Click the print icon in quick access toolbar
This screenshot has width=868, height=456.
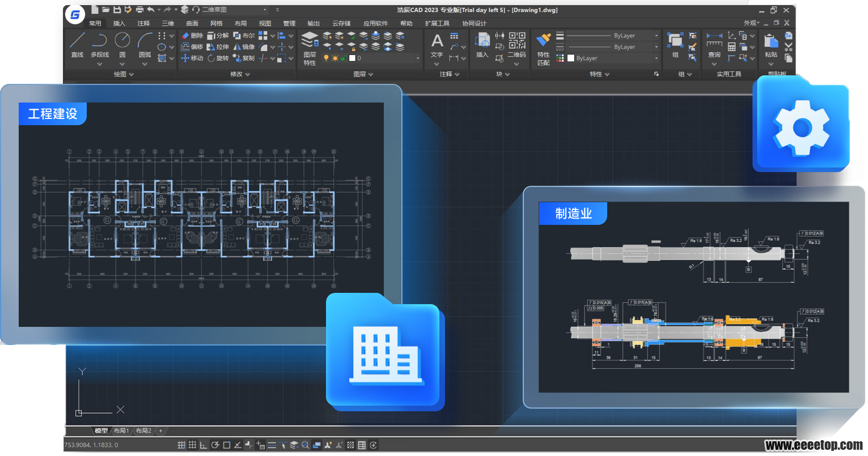pyautogui.click(x=139, y=10)
